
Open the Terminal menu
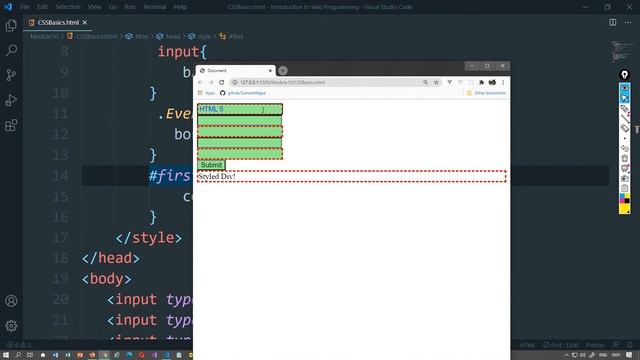(155, 7)
